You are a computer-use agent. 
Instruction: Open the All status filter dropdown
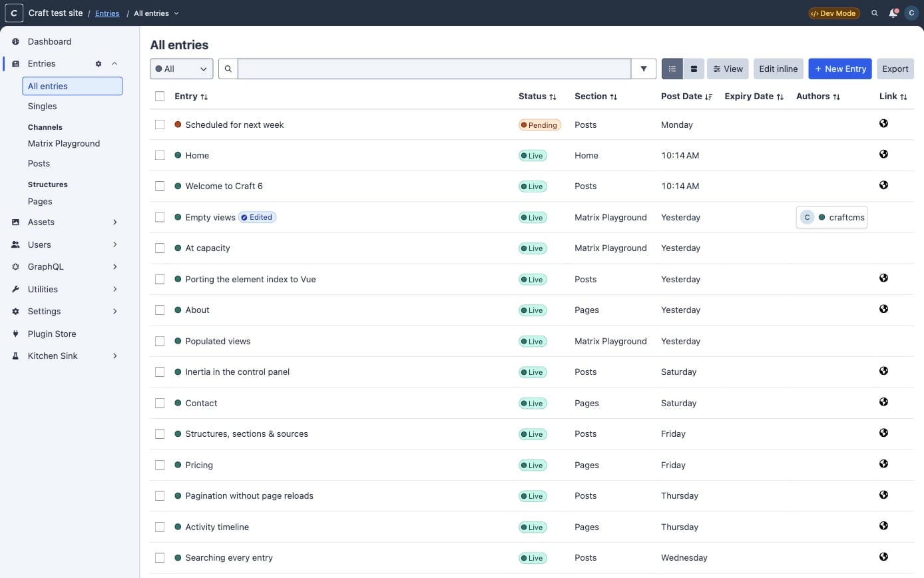click(x=182, y=69)
